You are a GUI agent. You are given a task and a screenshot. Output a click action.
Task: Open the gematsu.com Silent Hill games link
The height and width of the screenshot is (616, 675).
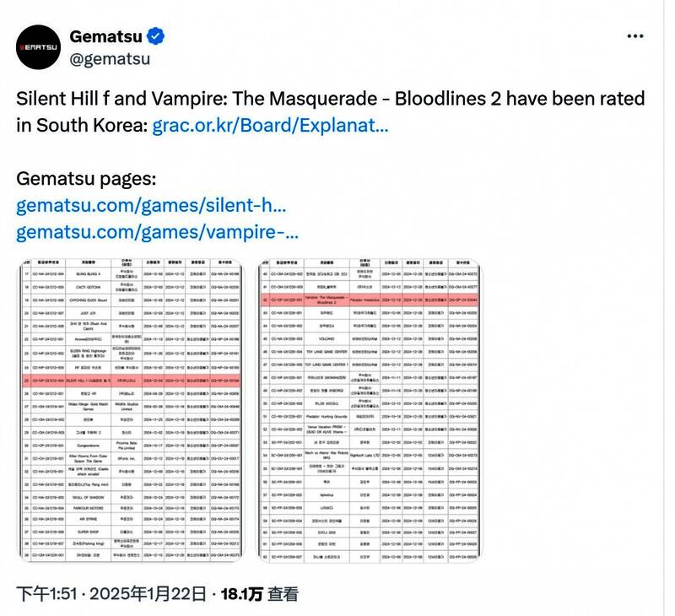pyautogui.click(x=152, y=206)
